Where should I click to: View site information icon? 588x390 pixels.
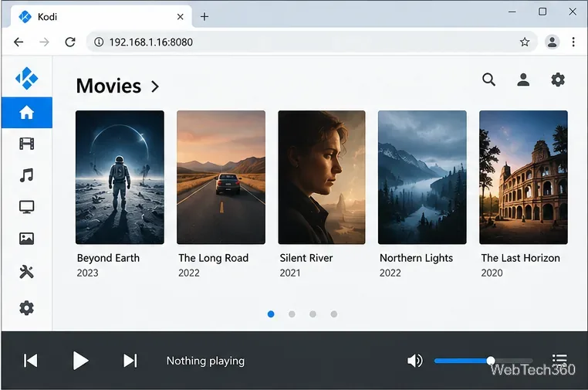point(99,42)
